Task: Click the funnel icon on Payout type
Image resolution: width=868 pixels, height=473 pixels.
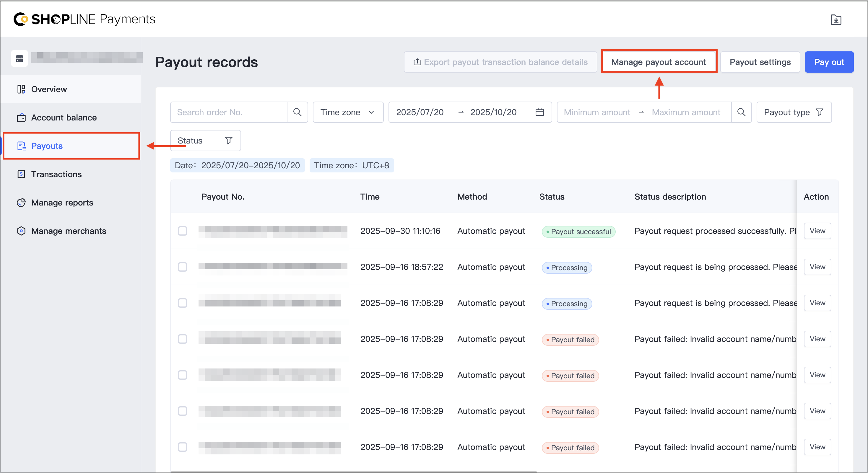Action: (x=820, y=112)
